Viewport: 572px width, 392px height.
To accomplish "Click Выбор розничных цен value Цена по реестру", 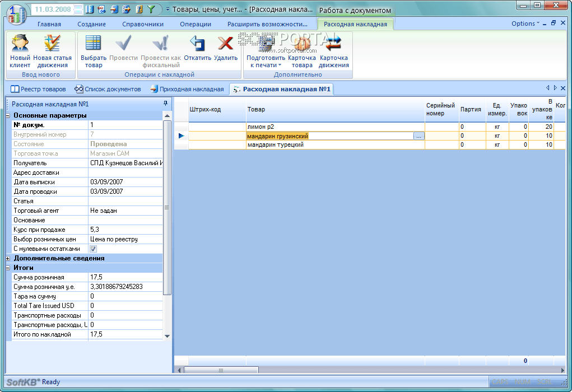I will (x=125, y=239).
